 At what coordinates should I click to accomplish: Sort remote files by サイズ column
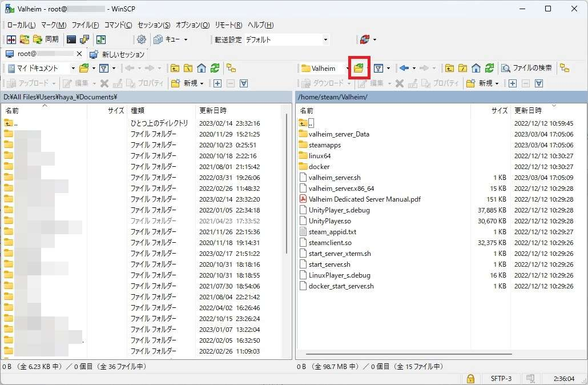pyautogui.click(x=490, y=110)
